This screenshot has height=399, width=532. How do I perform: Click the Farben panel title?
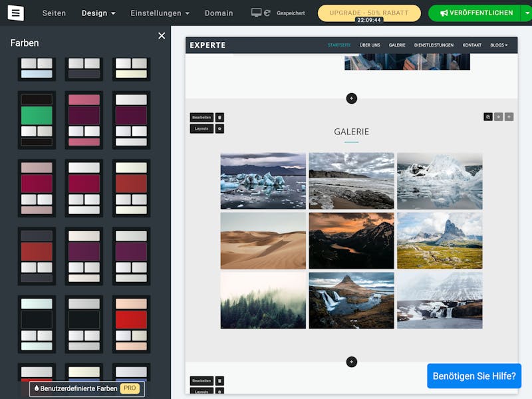(x=25, y=43)
